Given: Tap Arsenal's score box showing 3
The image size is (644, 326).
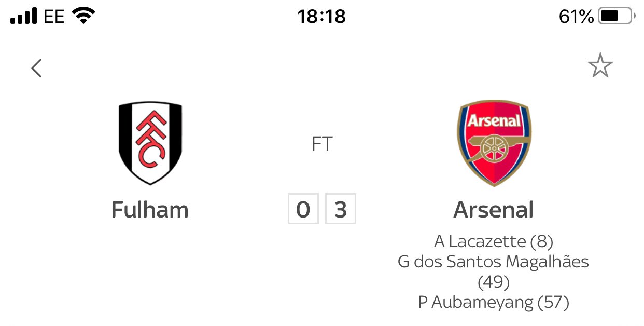Looking at the screenshot, I should pyautogui.click(x=340, y=210).
